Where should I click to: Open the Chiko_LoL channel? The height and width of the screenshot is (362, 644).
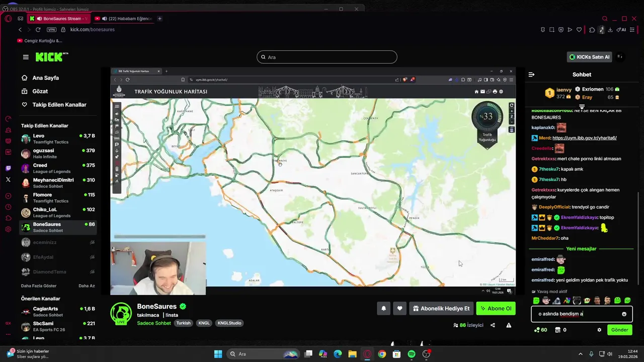click(58, 212)
